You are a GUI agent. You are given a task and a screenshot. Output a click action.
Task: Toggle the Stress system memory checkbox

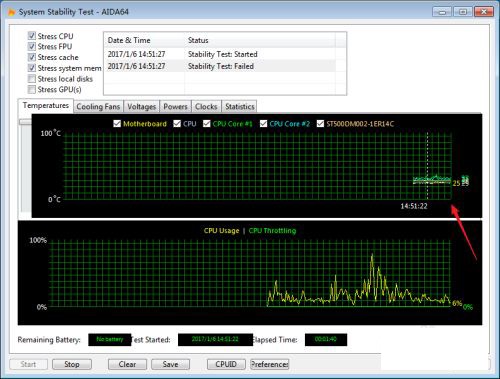tap(32, 68)
